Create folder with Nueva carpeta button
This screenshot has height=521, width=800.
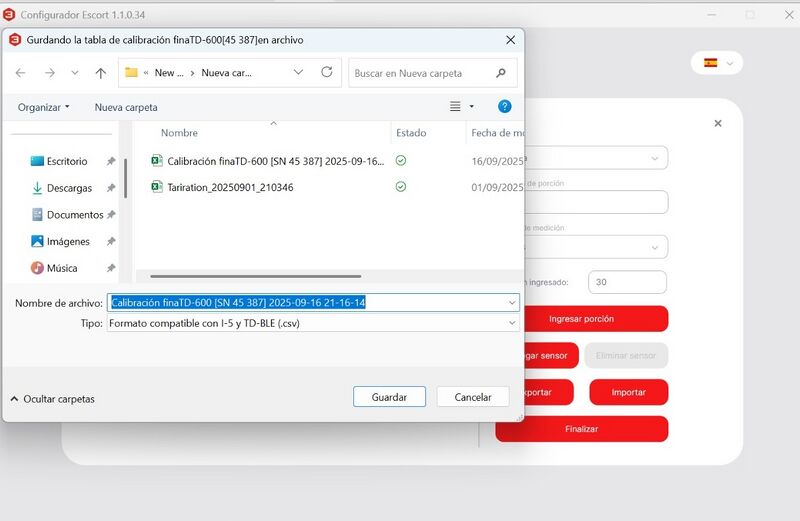[x=126, y=107]
